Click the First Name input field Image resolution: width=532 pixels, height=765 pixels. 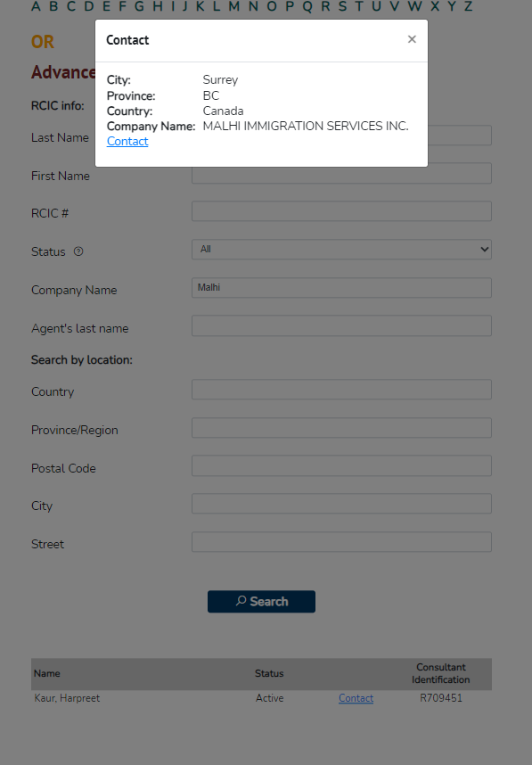tap(341, 174)
